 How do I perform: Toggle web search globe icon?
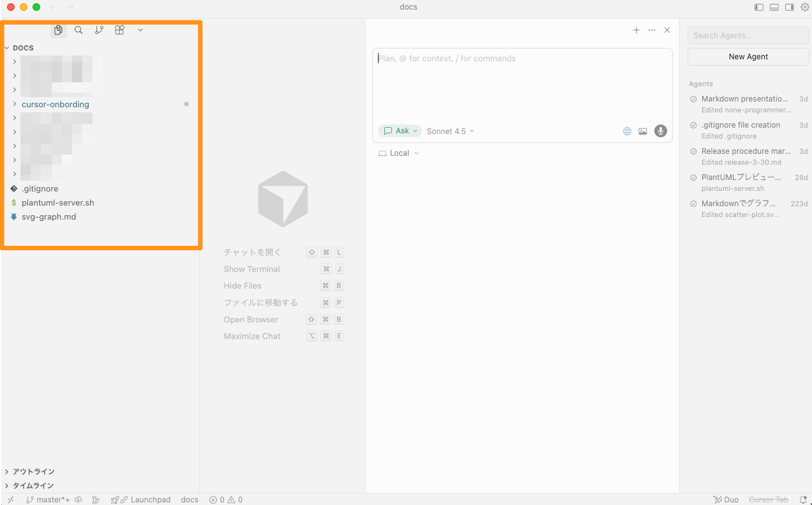pos(627,131)
